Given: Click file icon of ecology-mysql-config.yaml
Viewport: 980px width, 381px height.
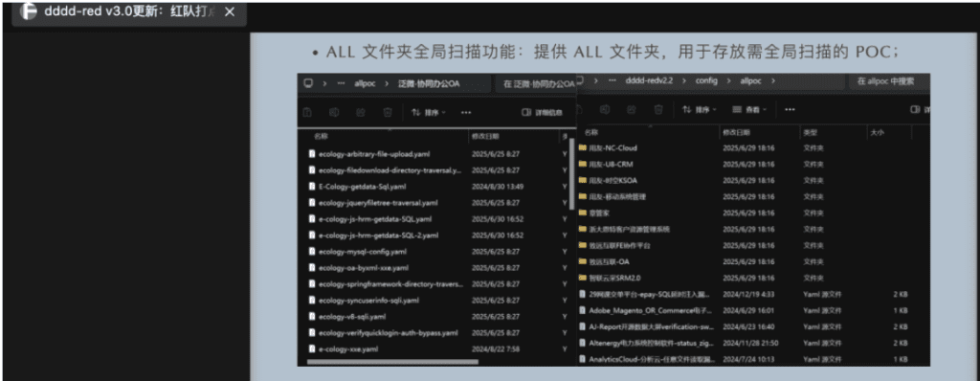Looking at the screenshot, I should coord(312,252).
